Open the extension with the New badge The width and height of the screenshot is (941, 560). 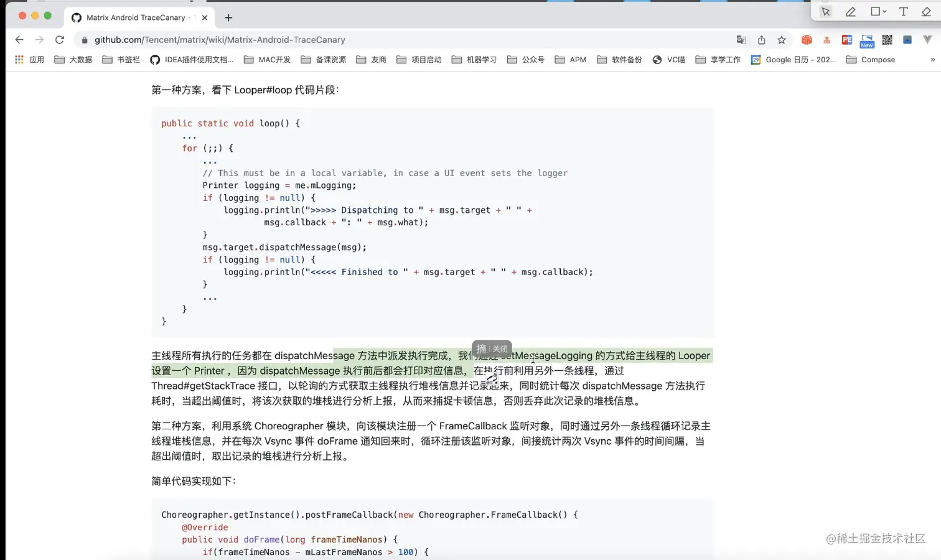coord(867,41)
